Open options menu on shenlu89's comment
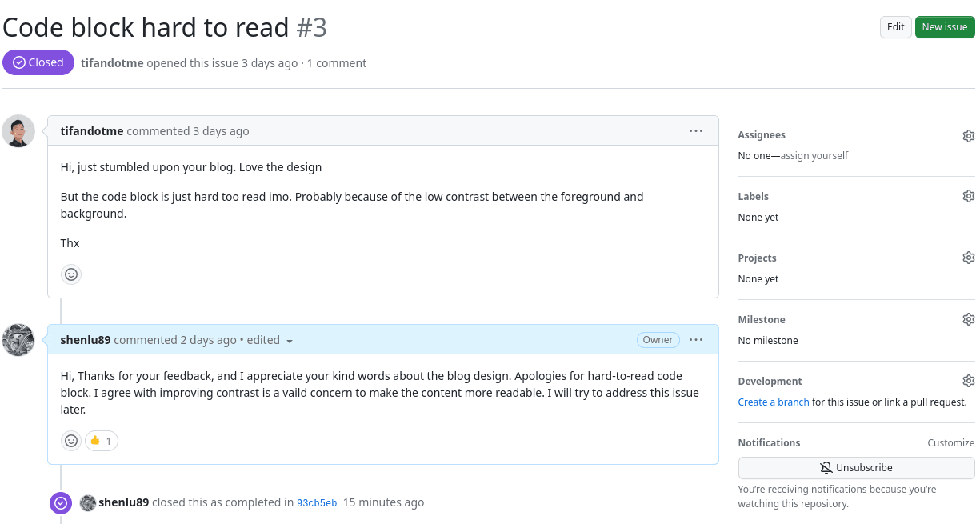980x524 pixels. 696,340
